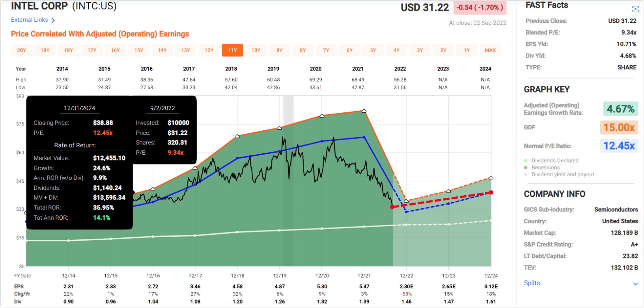Switch to the 4Y time range

point(396,50)
